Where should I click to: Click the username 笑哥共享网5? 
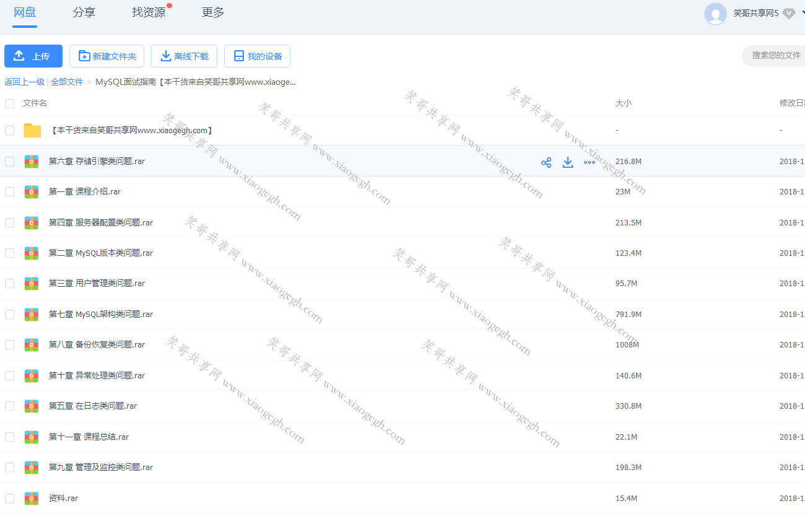(x=756, y=13)
